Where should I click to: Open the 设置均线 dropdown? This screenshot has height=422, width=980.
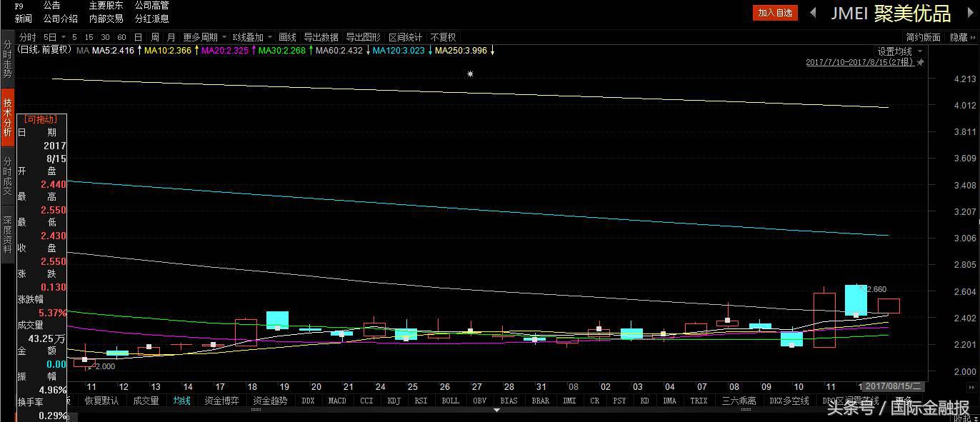click(x=899, y=51)
